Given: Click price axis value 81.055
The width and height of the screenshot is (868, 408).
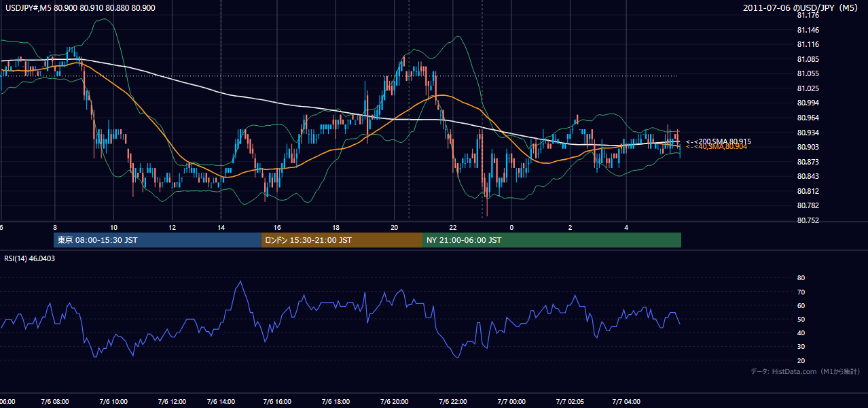Looking at the screenshot, I should tap(807, 73).
